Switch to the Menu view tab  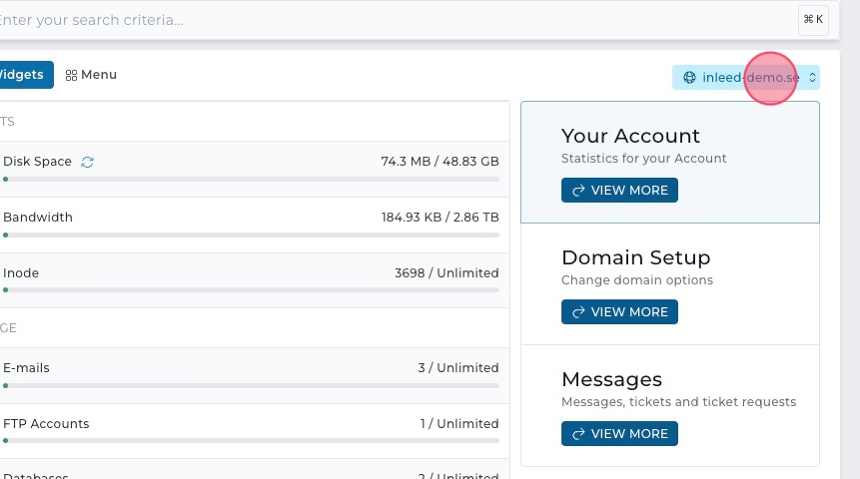91,75
